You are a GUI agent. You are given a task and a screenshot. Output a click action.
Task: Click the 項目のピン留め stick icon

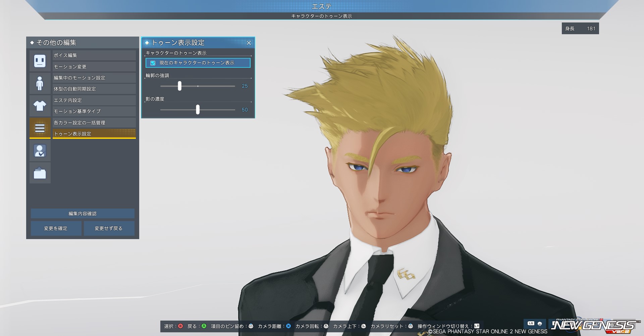tap(251, 326)
